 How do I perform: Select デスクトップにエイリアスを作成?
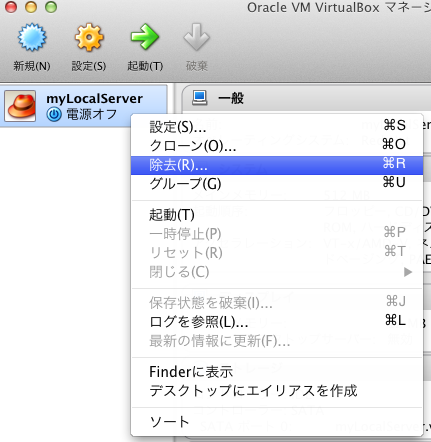pos(277,391)
